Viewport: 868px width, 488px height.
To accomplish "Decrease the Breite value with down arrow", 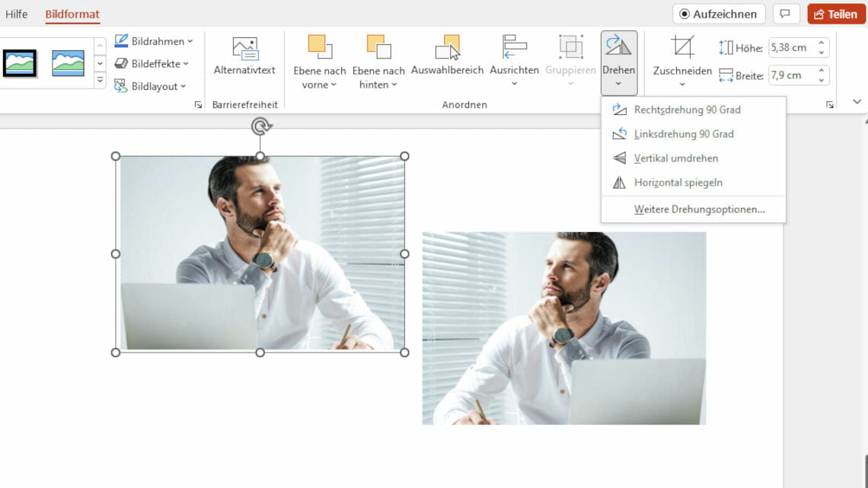I will [x=822, y=80].
